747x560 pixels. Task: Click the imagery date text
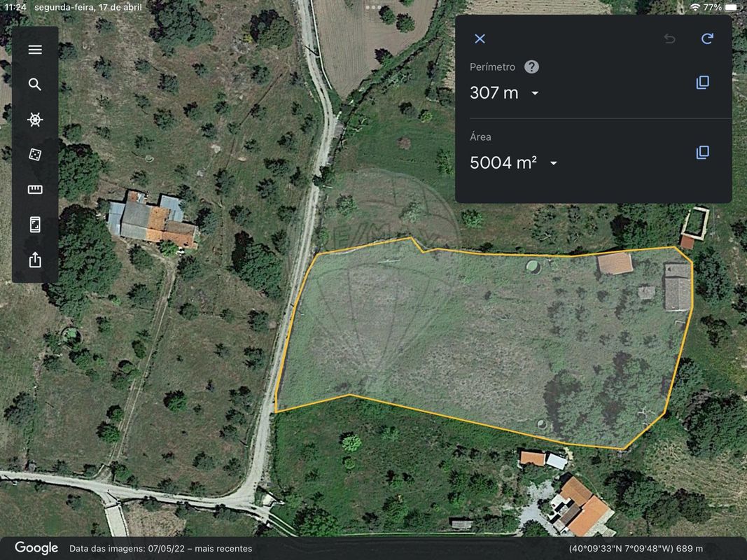click(x=161, y=549)
